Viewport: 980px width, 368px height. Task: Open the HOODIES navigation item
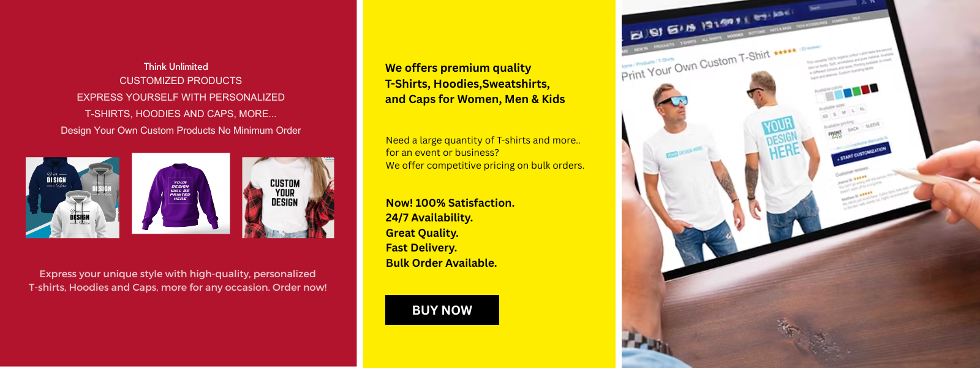click(735, 36)
